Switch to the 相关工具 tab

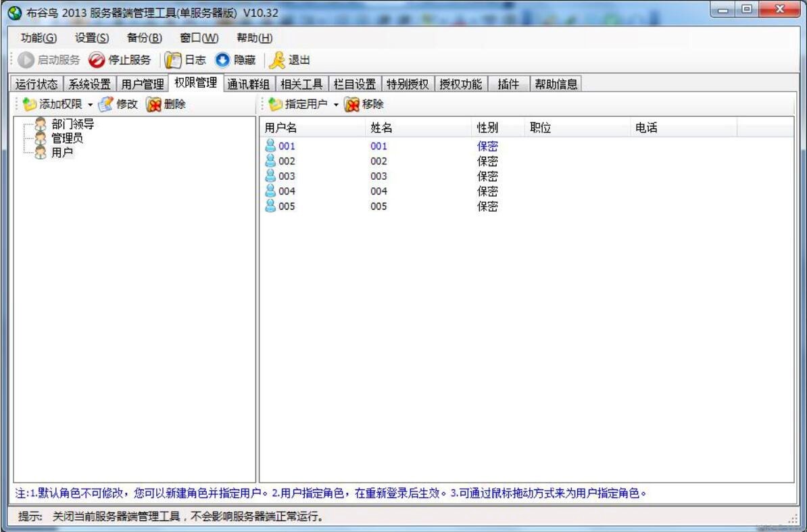pos(301,84)
